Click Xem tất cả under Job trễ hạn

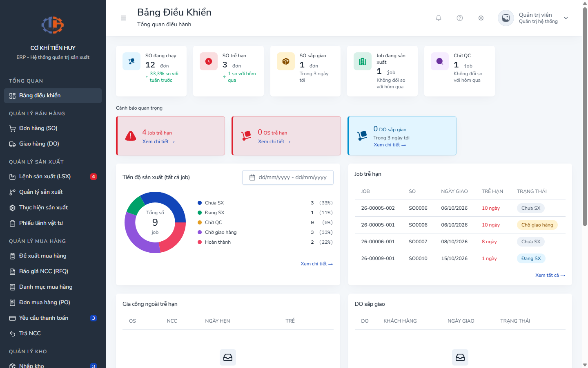550,275
